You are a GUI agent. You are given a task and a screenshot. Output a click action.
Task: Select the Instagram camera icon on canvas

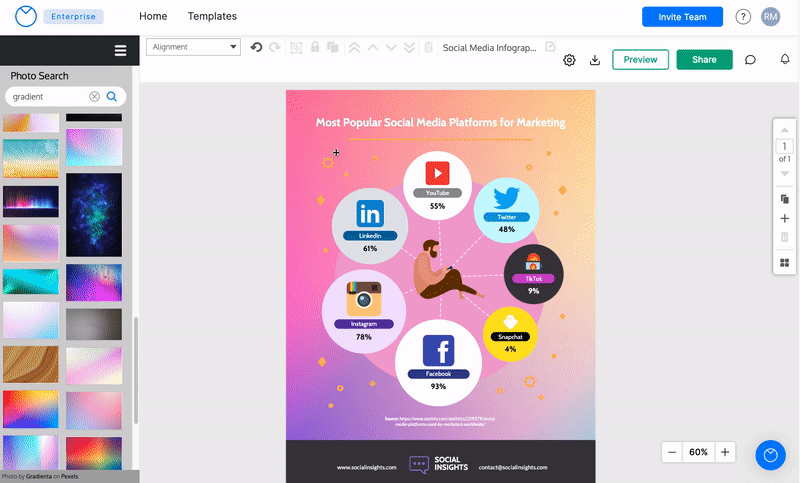coord(364,299)
